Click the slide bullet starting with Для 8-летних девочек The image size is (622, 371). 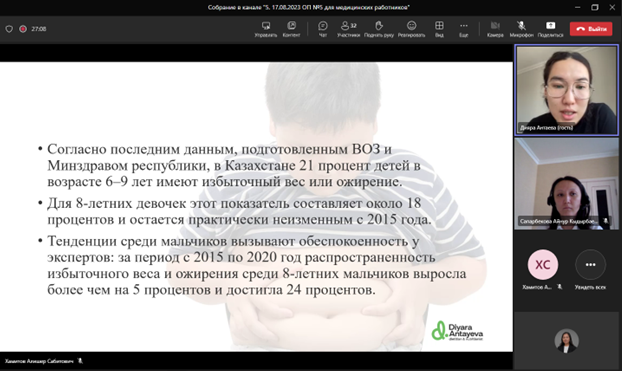click(239, 211)
